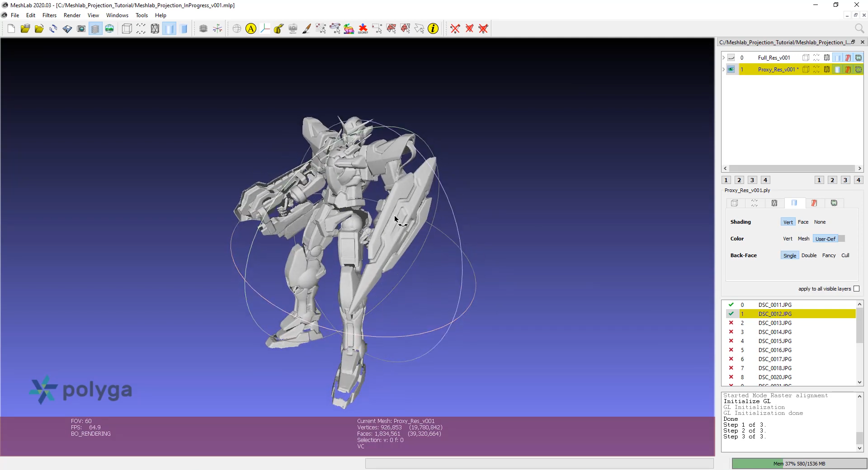Set Back-Face to Cull
This screenshot has width=868, height=470.
click(x=845, y=255)
